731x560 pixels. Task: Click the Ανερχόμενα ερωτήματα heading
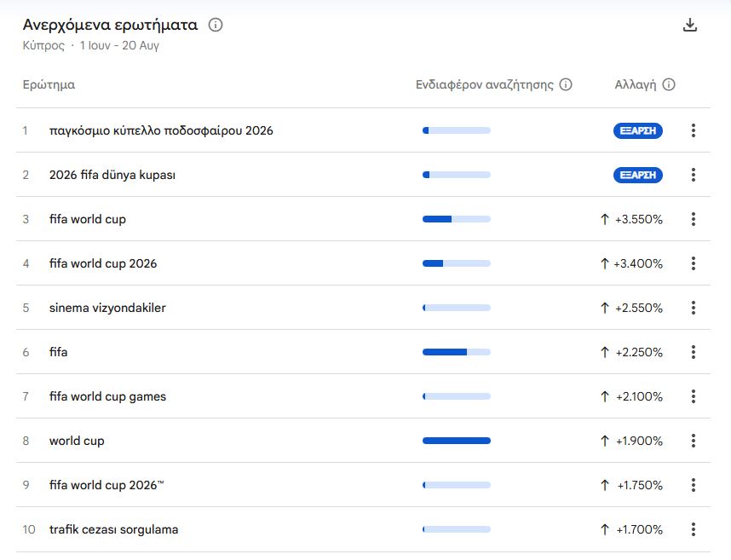point(110,26)
